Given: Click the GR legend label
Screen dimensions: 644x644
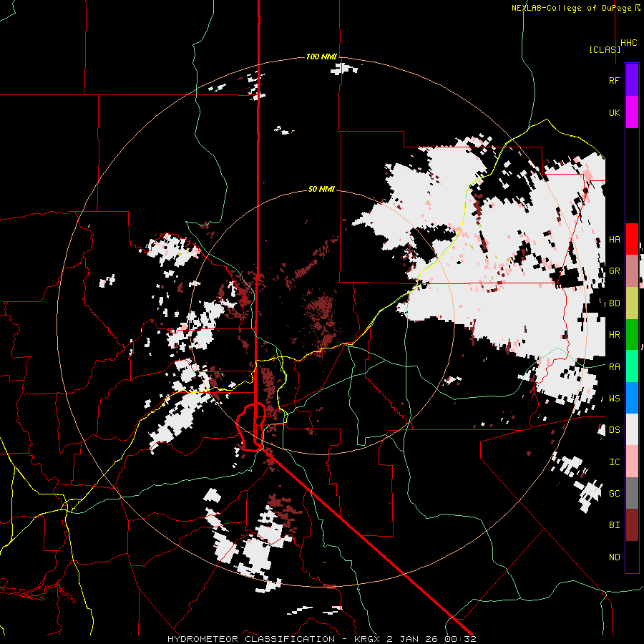Looking at the screenshot, I should pos(614,271).
